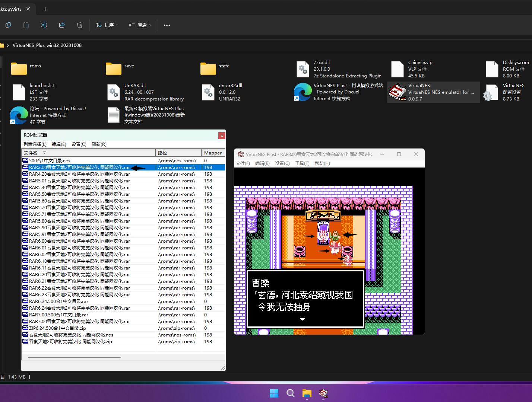Select the VirtuaNES emulator executable

coord(434,92)
